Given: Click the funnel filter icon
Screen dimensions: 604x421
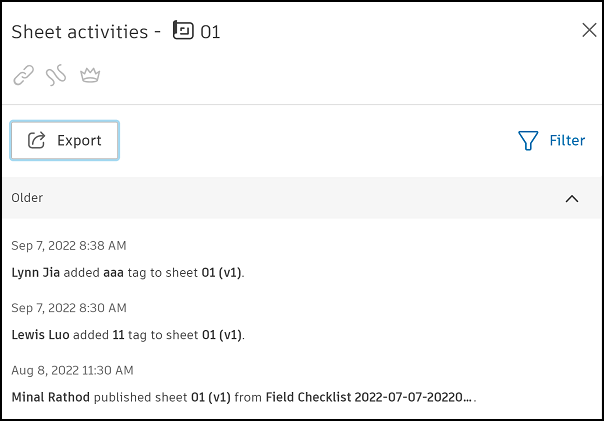Looking at the screenshot, I should [529, 141].
